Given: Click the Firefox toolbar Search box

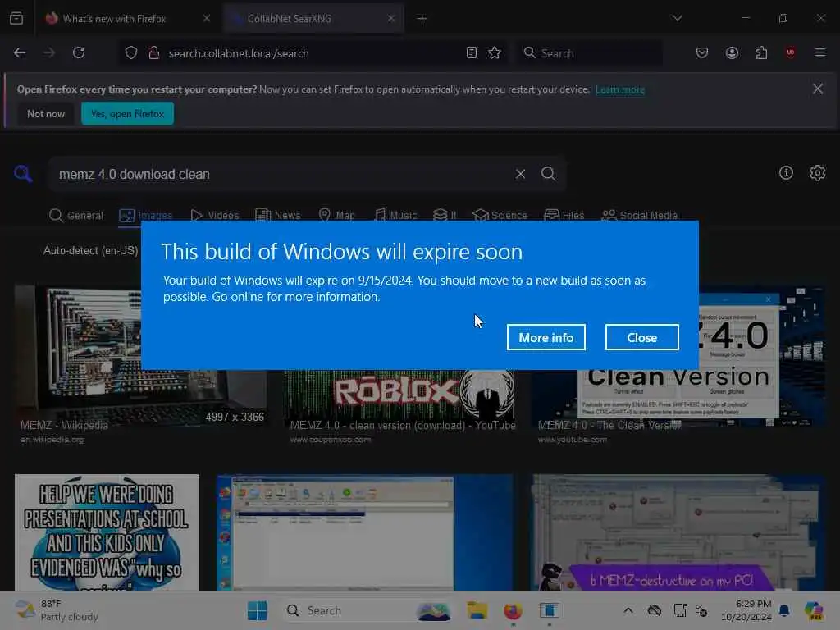Looking at the screenshot, I should (589, 53).
